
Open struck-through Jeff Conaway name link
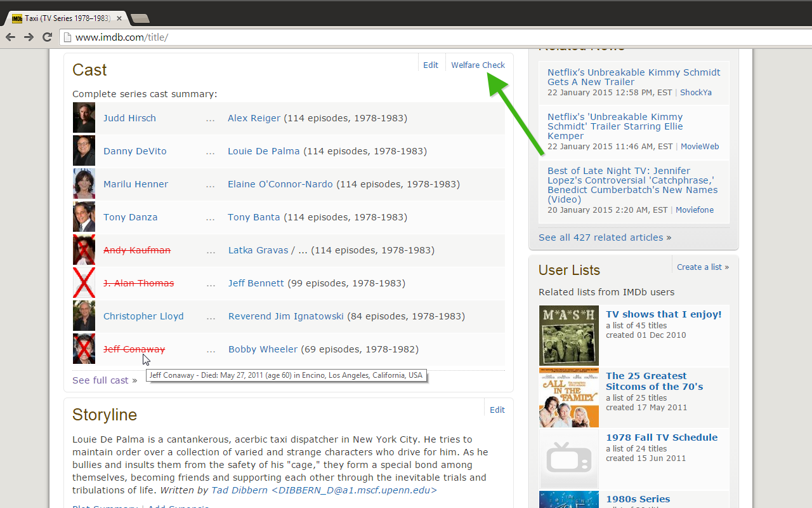tap(134, 349)
